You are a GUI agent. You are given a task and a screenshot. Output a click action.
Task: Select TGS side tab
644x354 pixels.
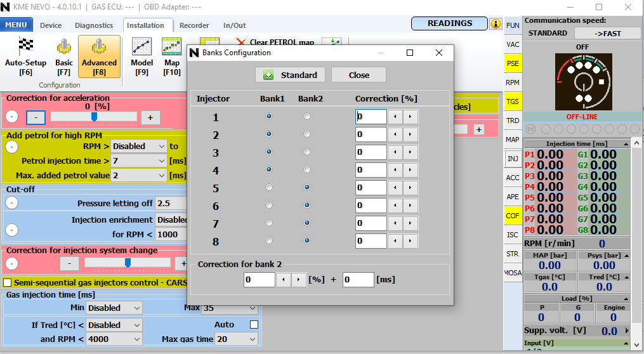coord(513,102)
